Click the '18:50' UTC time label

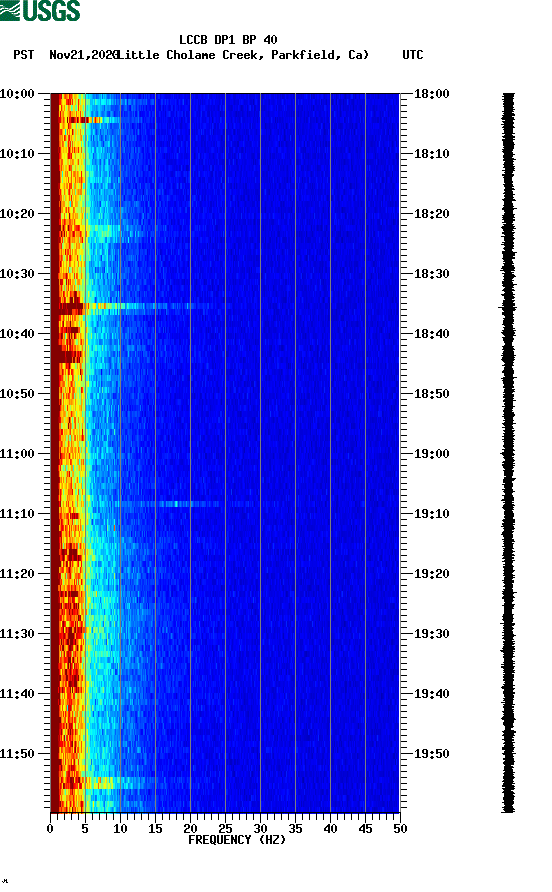[431, 394]
